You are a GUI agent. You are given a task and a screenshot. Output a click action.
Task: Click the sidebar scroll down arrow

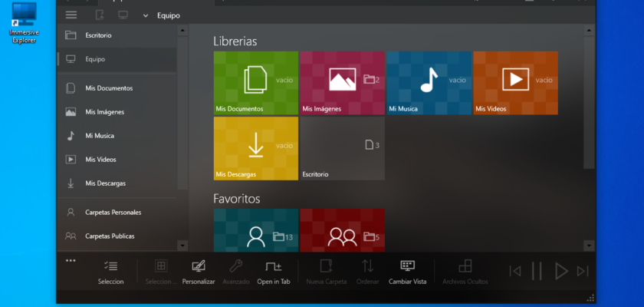(182, 245)
